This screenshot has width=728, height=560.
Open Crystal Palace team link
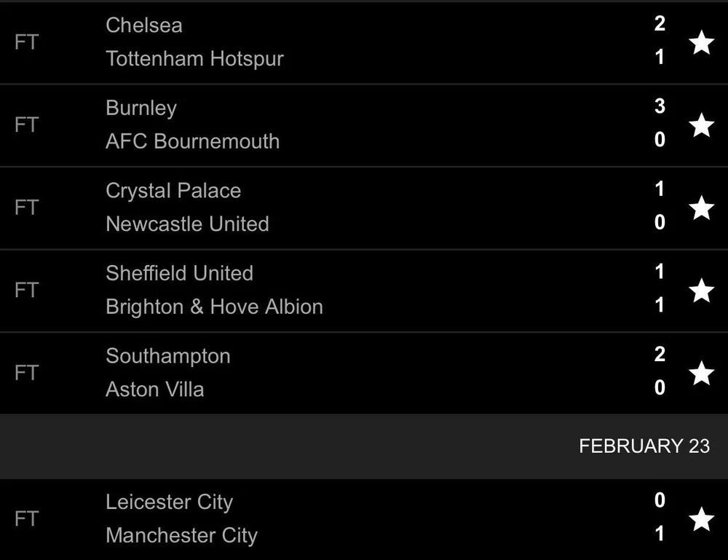coord(173,191)
